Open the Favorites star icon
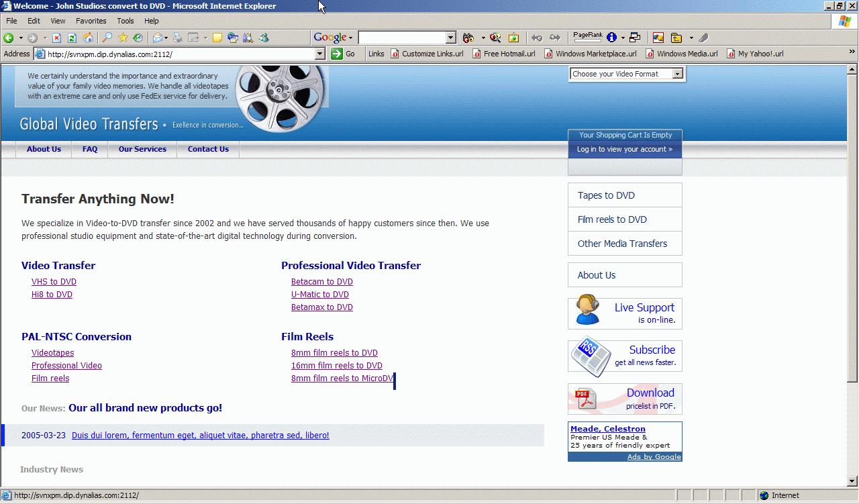 pyautogui.click(x=123, y=38)
